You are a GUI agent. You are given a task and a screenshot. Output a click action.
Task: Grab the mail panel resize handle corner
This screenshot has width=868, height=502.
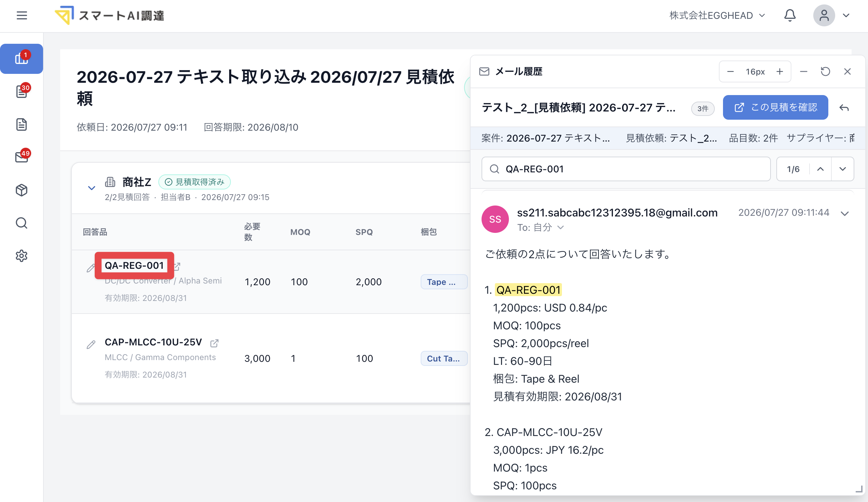coord(859,489)
